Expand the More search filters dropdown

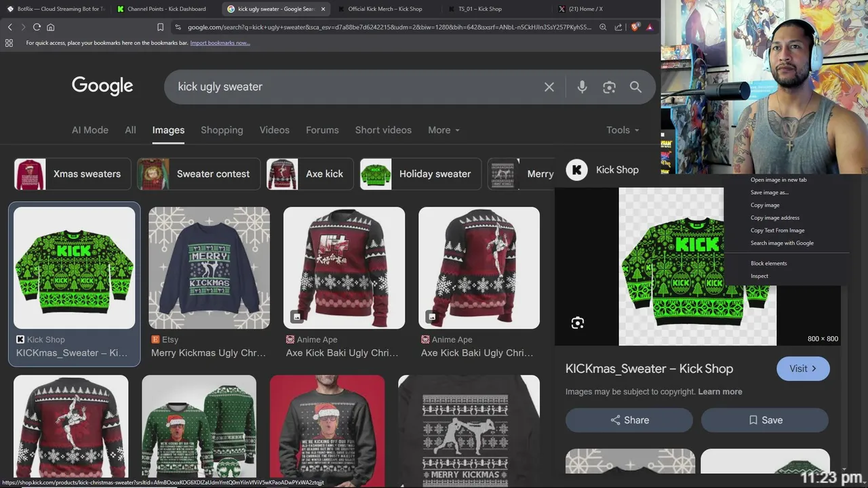coord(443,130)
